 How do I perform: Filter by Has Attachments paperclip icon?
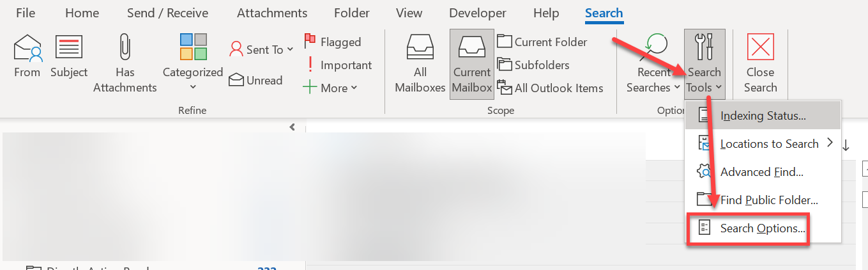coord(125,49)
